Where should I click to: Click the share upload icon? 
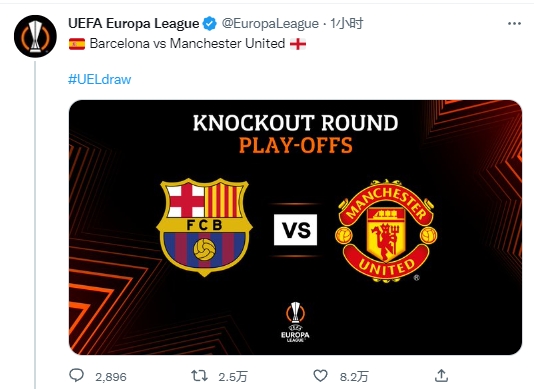(x=441, y=375)
